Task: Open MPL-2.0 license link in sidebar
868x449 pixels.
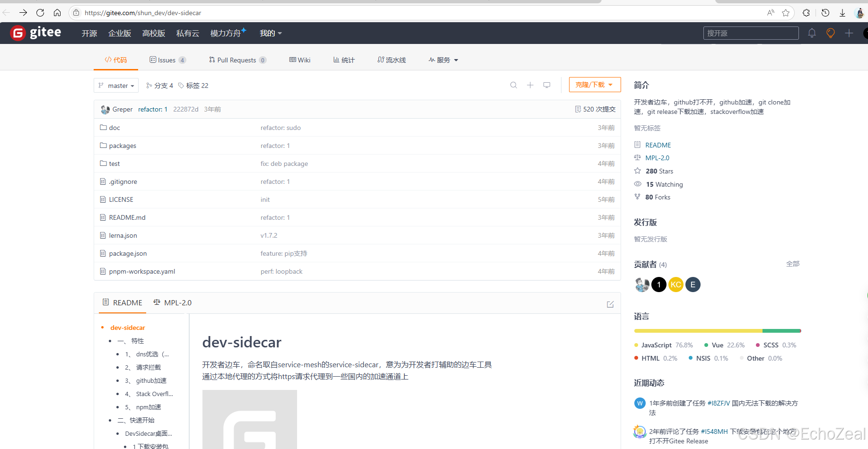Action: (x=657, y=158)
